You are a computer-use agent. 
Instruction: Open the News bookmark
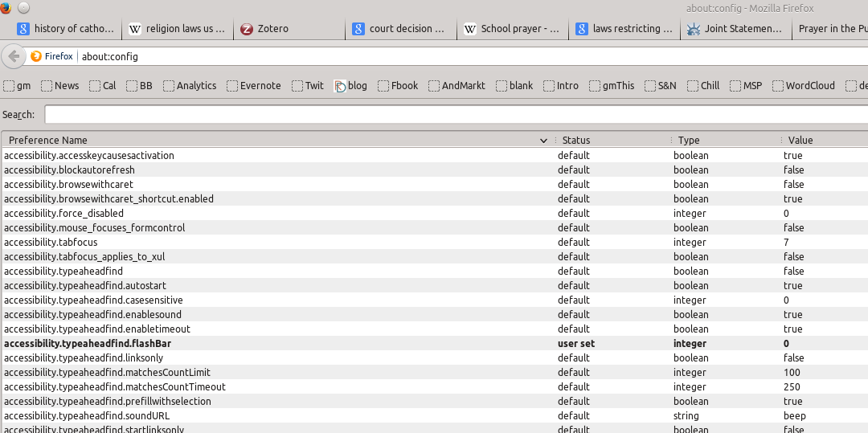60,86
